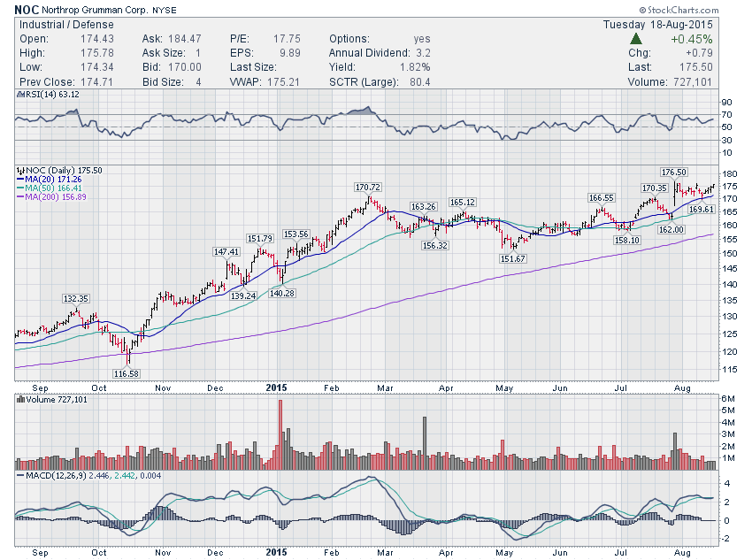Click the 90 tick on RSI axis

click(x=726, y=102)
